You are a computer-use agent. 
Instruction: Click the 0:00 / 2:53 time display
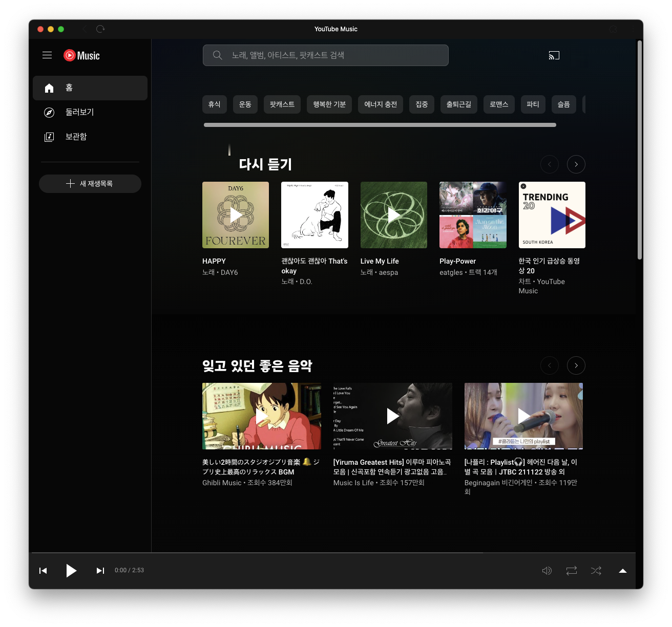tap(129, 570)
